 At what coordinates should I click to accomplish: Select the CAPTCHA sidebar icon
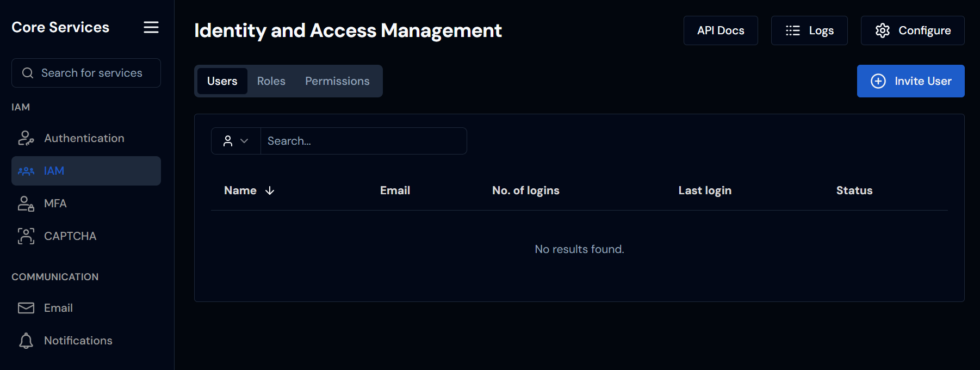tap(26, 236)
